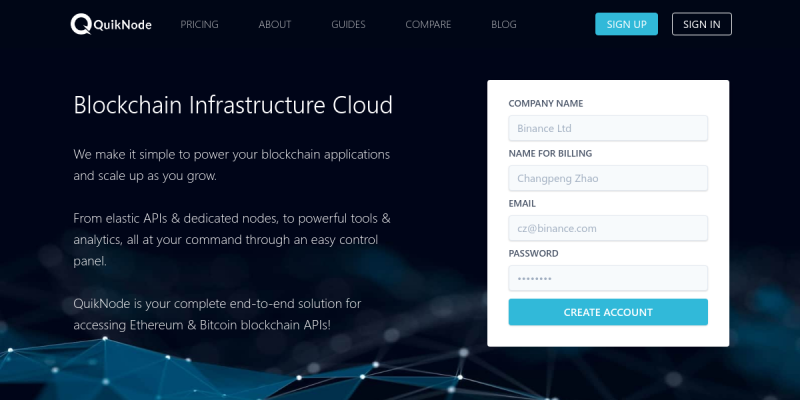Select the Email input field
Viewport: 800px width, 400px height.
click(x=608, y=228)
